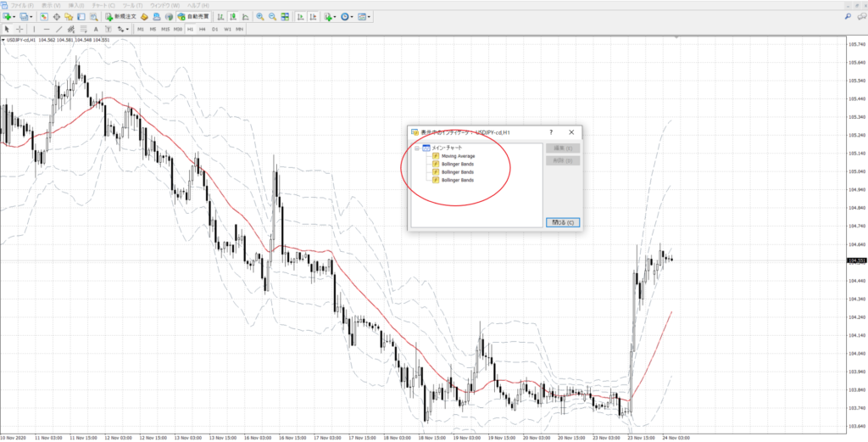Screen dimensions: 868x442
Task: Open the Data Window crosshair icon
Action: click(57, 17)
